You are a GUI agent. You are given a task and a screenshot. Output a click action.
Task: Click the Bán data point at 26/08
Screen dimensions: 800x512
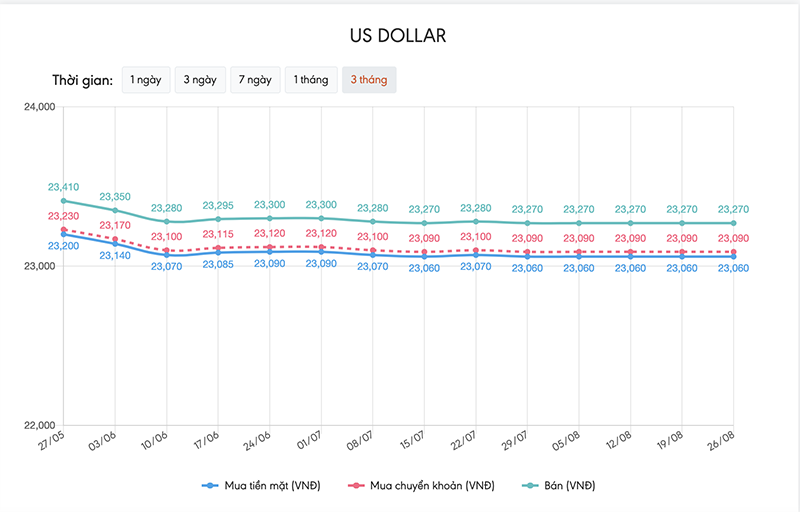(733, 223)
